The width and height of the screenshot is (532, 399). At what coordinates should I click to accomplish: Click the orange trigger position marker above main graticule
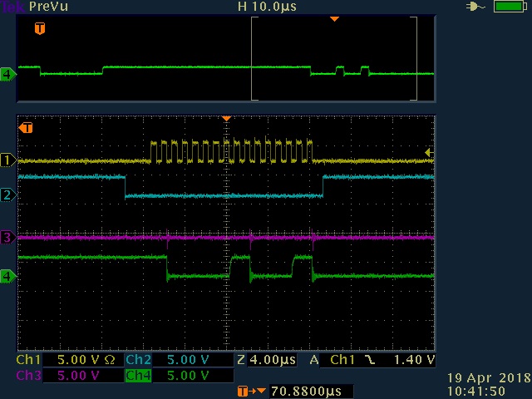tap(226, 118)
